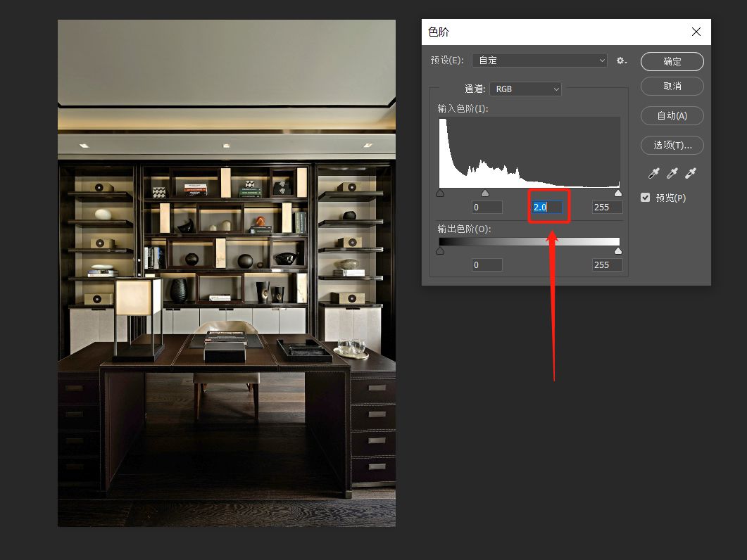The height and width of the screenshot is (560, 747).
Task: Click the output black point slider
Action: pos(440,250)
